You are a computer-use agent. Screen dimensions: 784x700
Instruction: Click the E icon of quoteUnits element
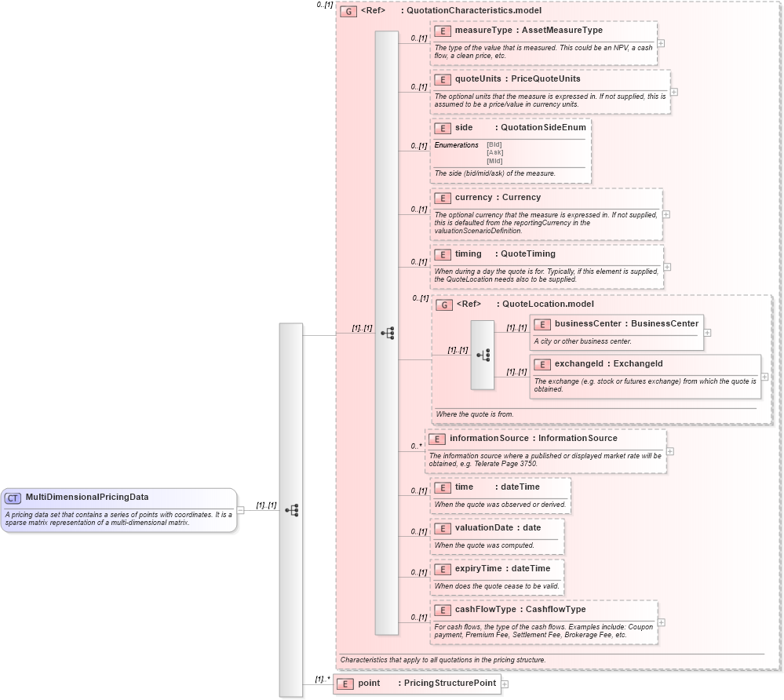point(441,79)
